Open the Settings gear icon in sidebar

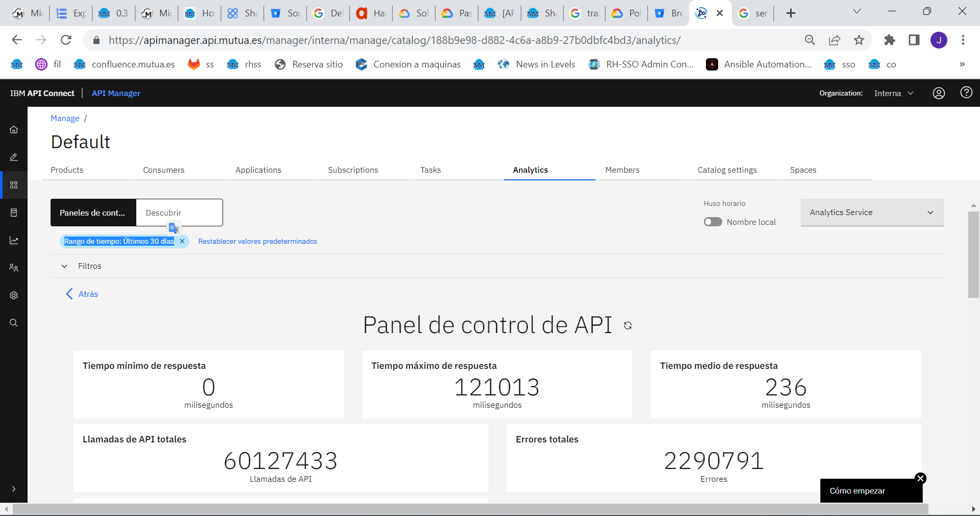[x=14, y=295]
